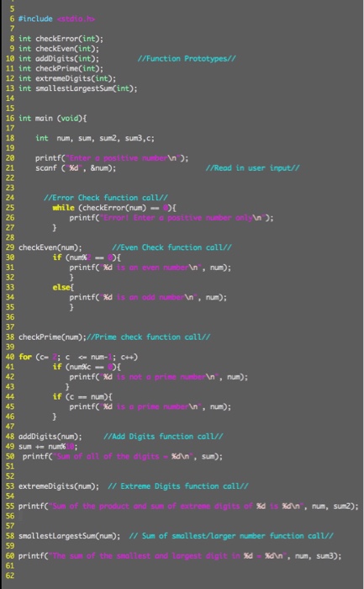Click the scanf ("%d", &num); statement
Screen dimensions: 364x589
click(76, 168)
